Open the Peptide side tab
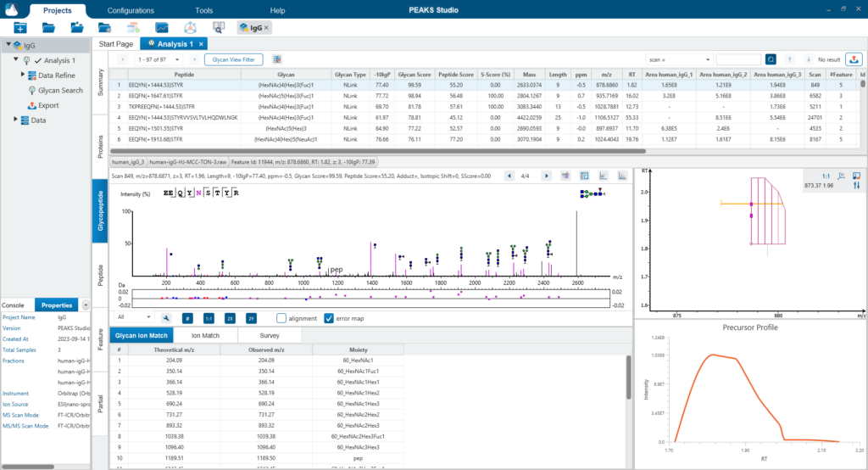Image resolution: width=868 pixels, height=470 pixels. 100,275
